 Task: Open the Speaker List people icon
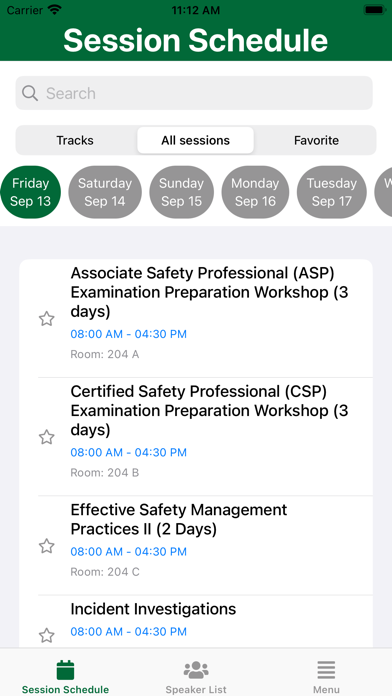(x=196, y=670)
